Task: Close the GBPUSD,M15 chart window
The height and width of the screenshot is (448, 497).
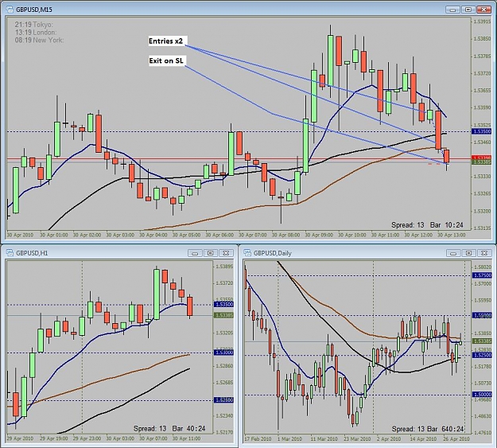Action: click(x=483, y=10)
